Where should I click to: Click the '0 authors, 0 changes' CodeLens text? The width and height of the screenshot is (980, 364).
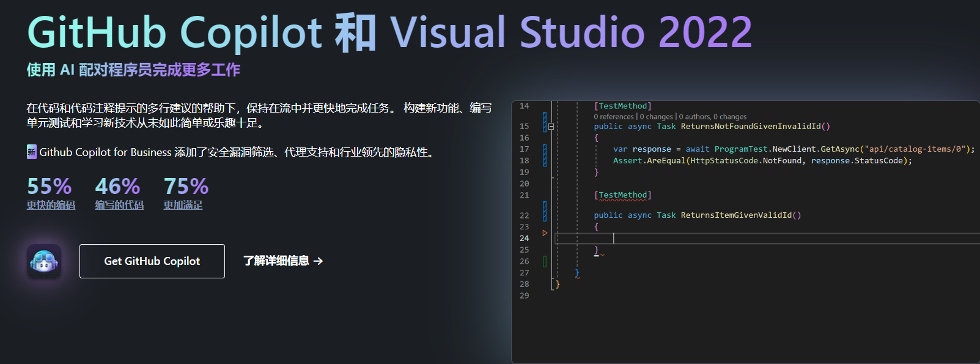(713, 117)
